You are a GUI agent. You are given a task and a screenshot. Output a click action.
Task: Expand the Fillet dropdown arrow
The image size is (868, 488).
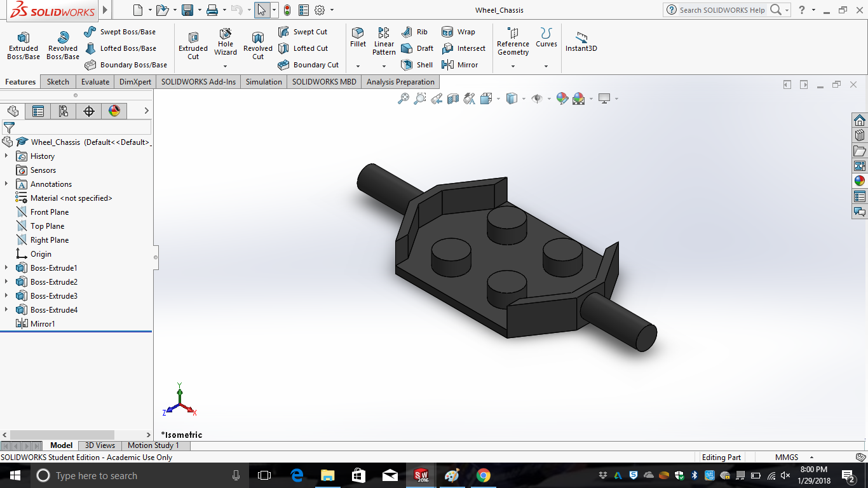358,66
